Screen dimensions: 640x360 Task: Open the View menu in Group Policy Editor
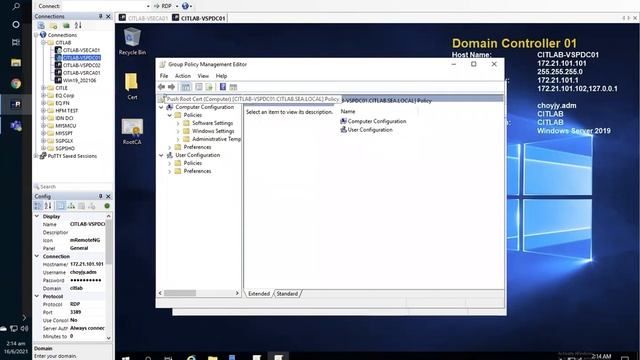point(203,76)
